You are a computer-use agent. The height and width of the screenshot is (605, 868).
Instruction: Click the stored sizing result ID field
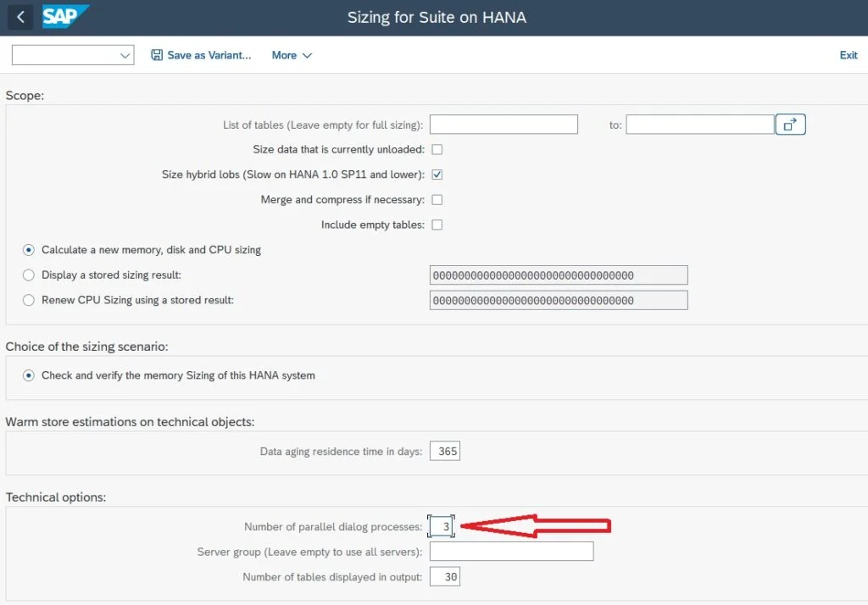pyautogui.click(x=559, y=275)
